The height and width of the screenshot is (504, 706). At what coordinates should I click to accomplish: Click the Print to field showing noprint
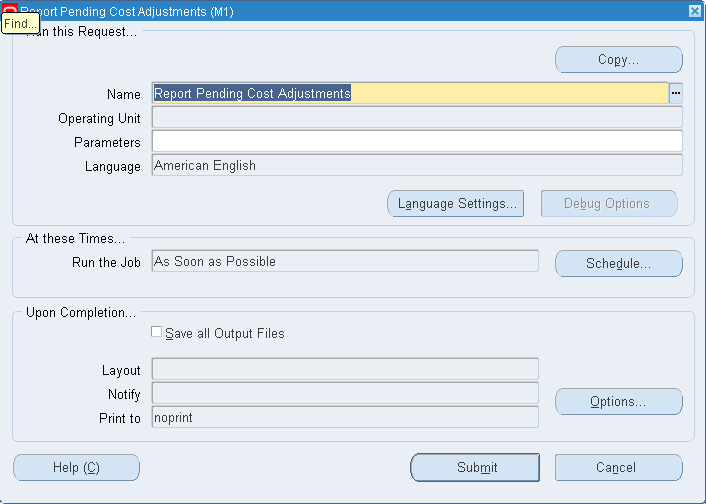345,417
